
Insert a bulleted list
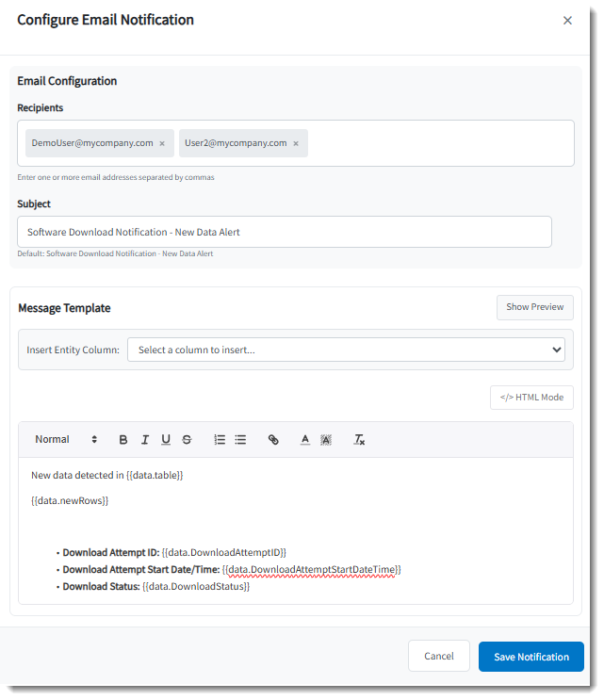pos(240,440)
